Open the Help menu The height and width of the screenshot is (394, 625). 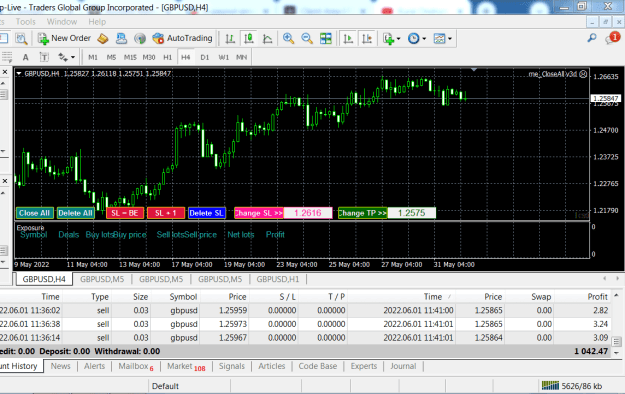coord(97,22)
